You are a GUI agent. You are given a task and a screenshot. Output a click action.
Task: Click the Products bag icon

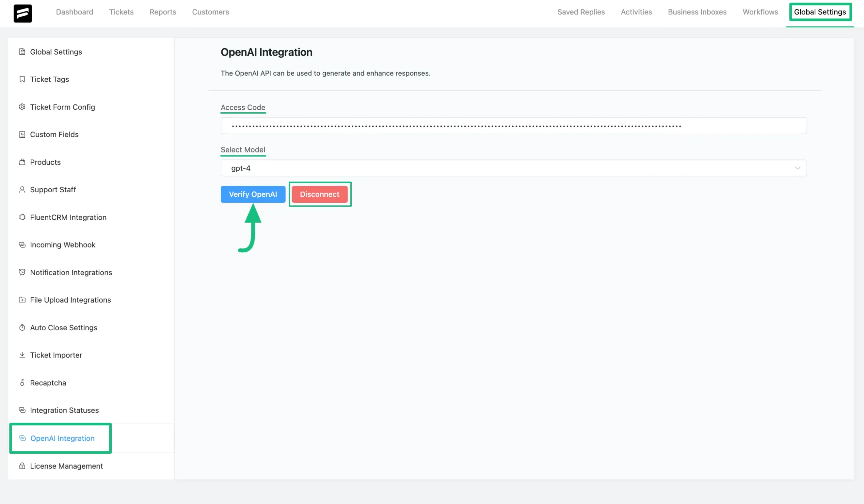(22, 162)
